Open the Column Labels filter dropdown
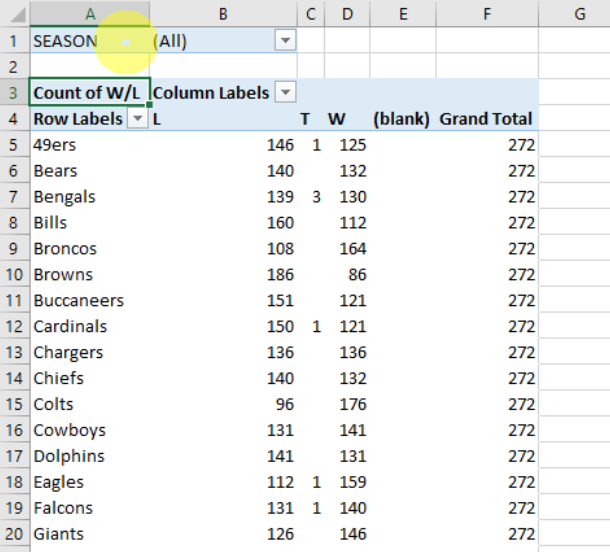Screen dimensions: 610x552 coord(285,92)
